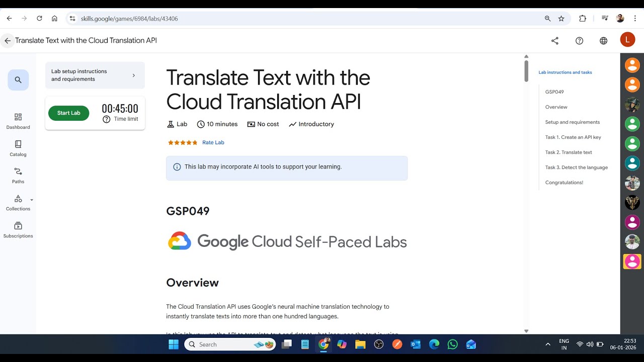Click the Rate Lab link
This screenshot has width=644, height=362.
click(x=213, y=143)
